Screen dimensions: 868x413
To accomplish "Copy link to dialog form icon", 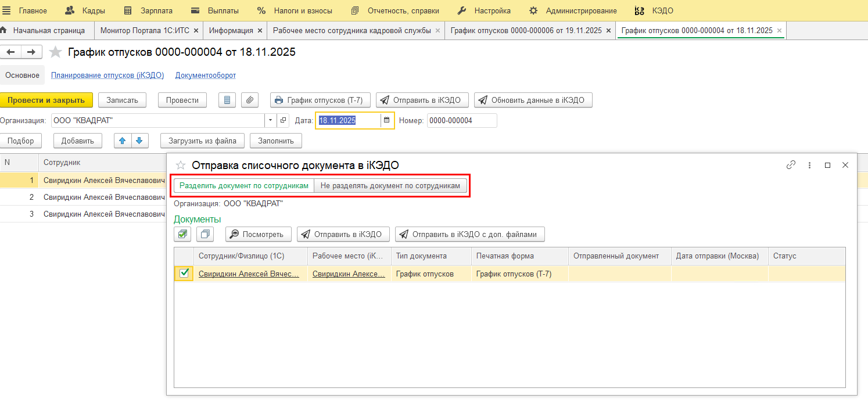I will click(x=791, y=165).
